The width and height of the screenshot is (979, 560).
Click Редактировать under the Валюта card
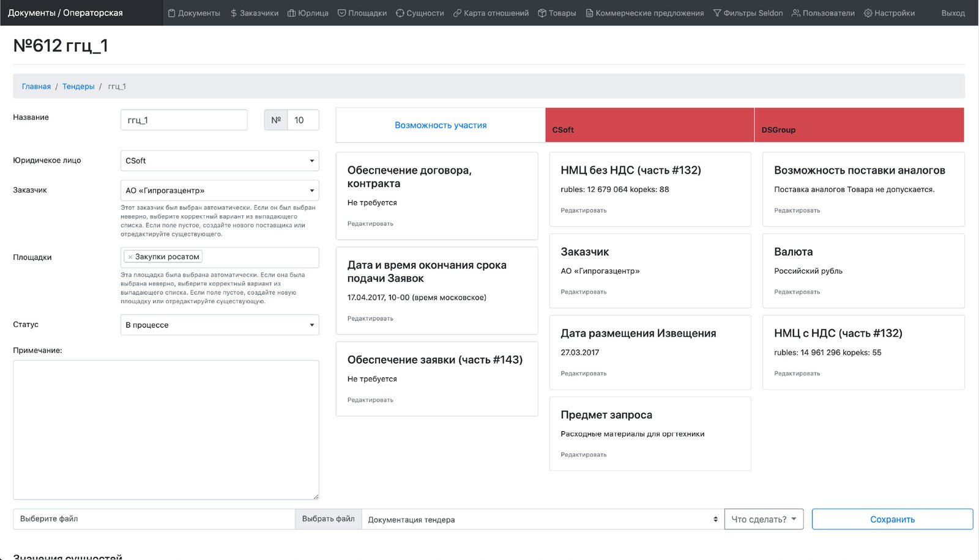pos(797,292)
